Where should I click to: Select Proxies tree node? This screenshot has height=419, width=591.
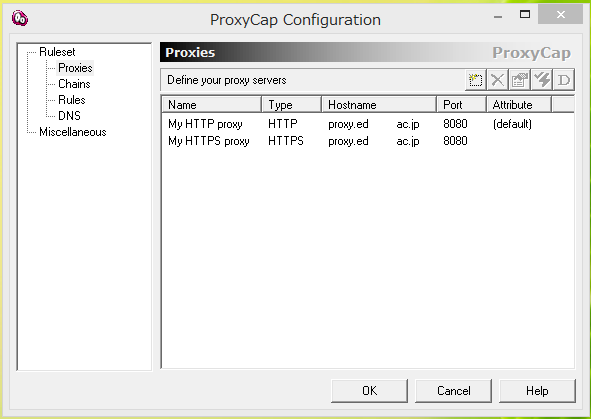coord(75,68)
